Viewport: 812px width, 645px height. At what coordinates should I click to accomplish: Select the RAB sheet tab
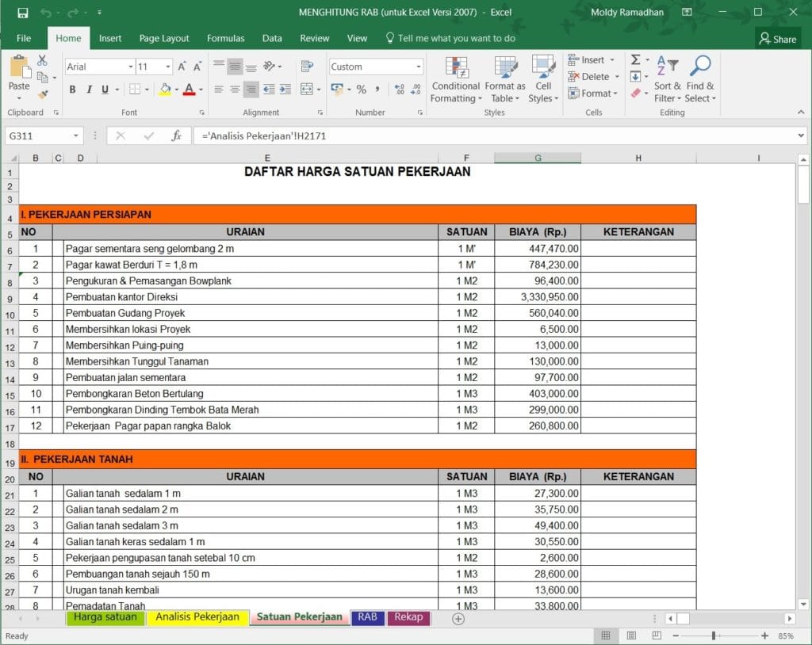367,618
